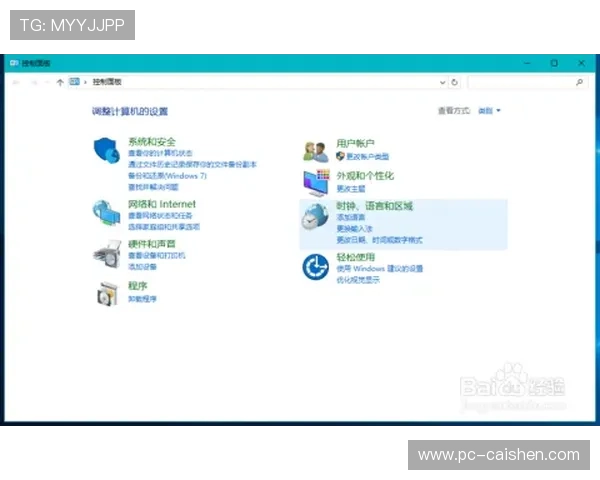
Task: Open the 时钟、语言和区域 heading
Action: tap(375, 206)
